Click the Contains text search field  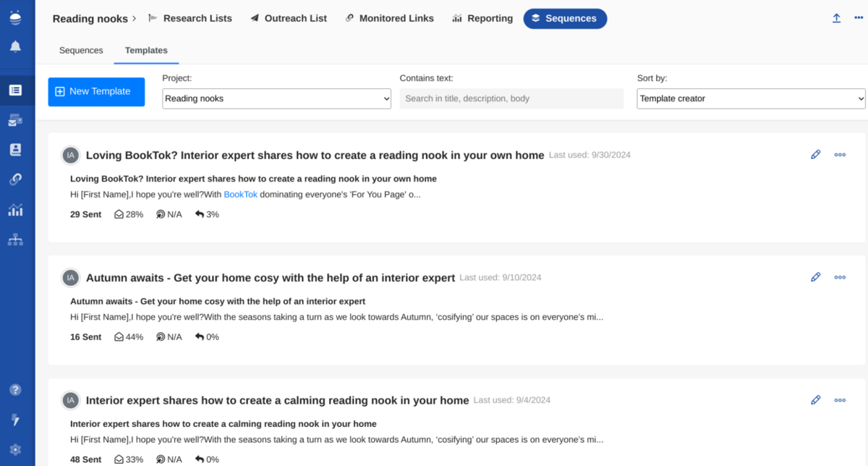(511, 98)
